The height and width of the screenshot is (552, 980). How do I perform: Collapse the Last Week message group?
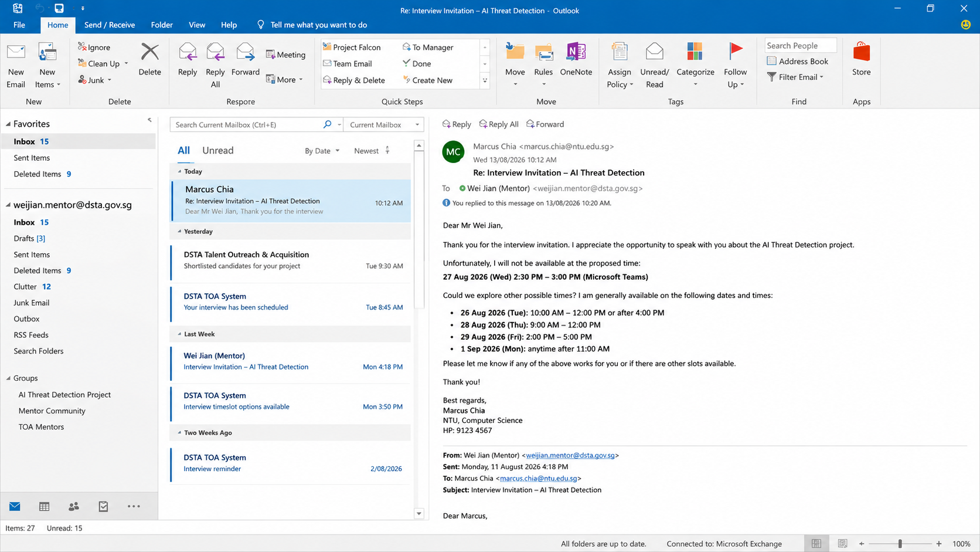click(179, 334)
